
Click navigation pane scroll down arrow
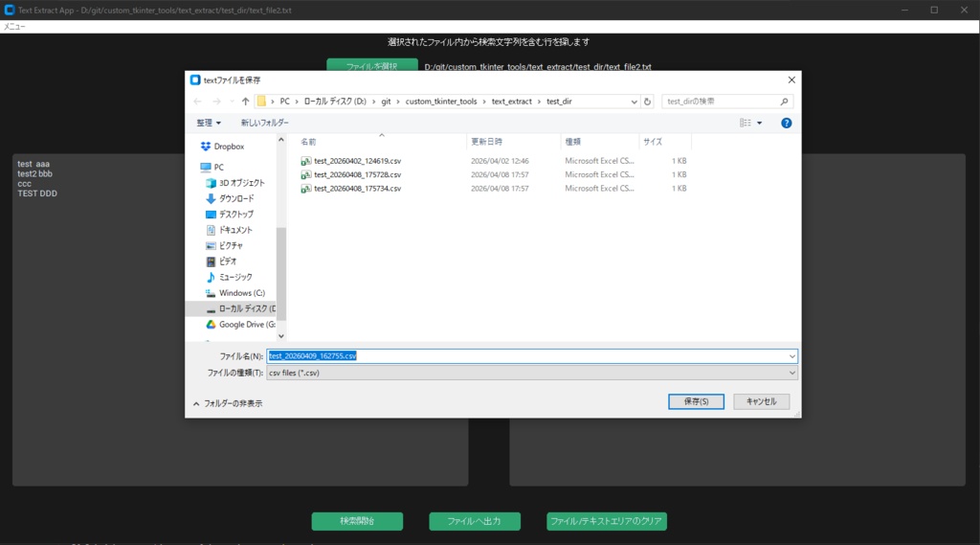(281, 336)
